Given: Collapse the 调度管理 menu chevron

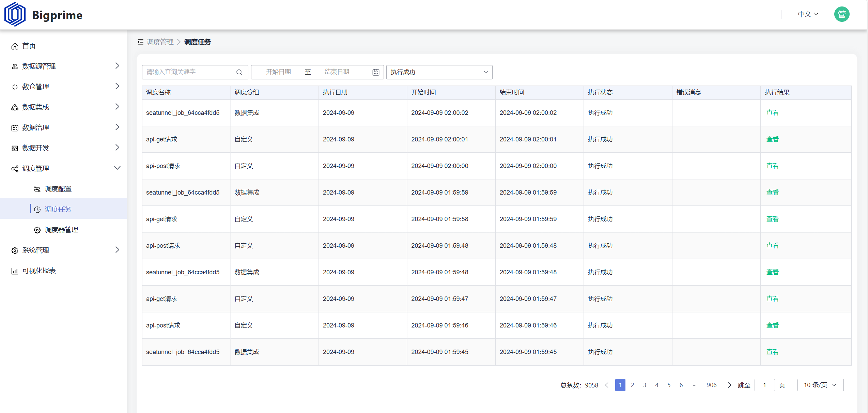Looking at the screenshot, I should pos(117,168).
